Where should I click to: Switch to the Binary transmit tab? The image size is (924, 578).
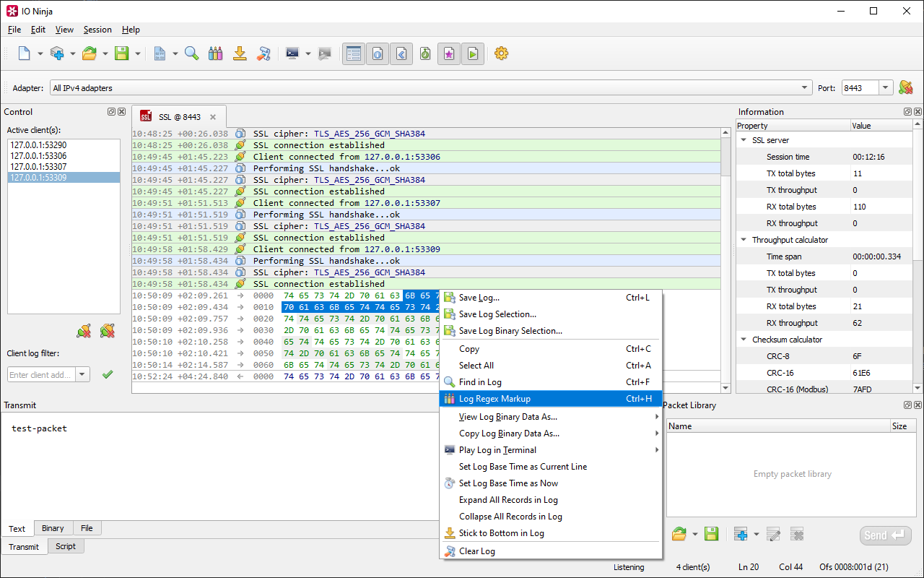53,528
